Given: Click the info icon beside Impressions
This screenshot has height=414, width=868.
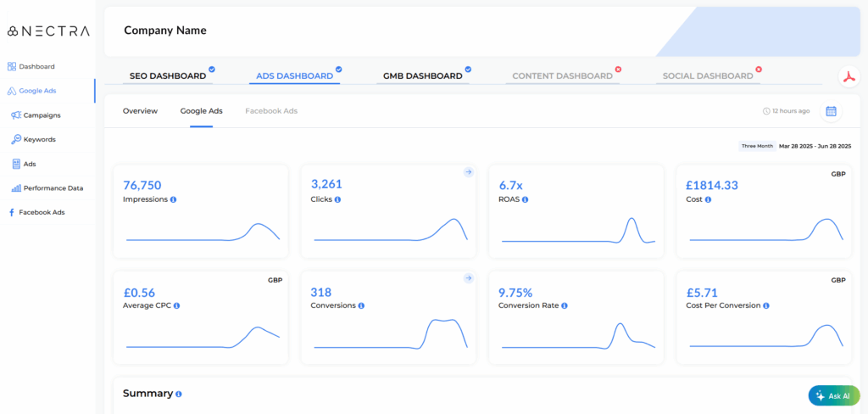Looking at the screenshot, I should click(174, 200).
